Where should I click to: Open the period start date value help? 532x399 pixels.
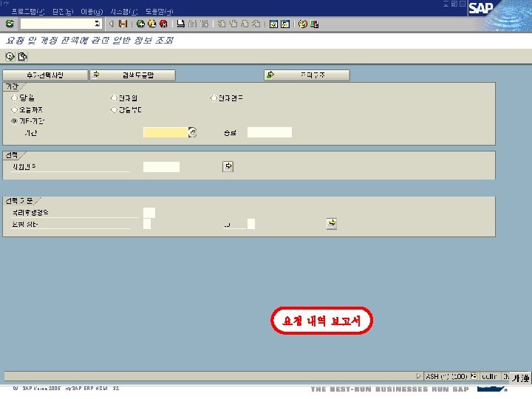(192, 132)
